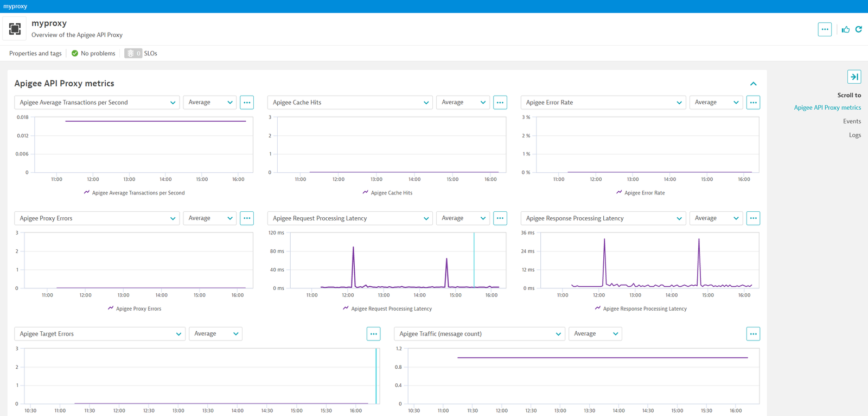
Task: Open the Apigee Proxy Errors metric dropdown
Action: 97,218
